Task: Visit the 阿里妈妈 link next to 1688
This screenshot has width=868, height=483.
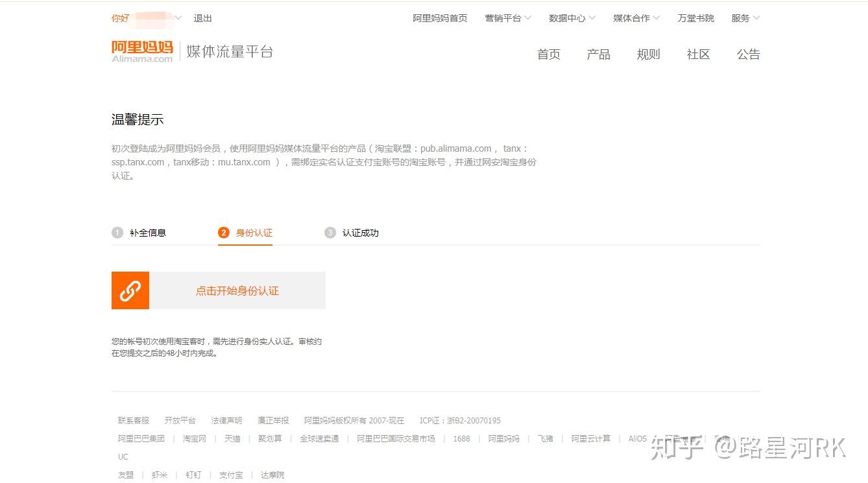Action: (x=504, y=439)
